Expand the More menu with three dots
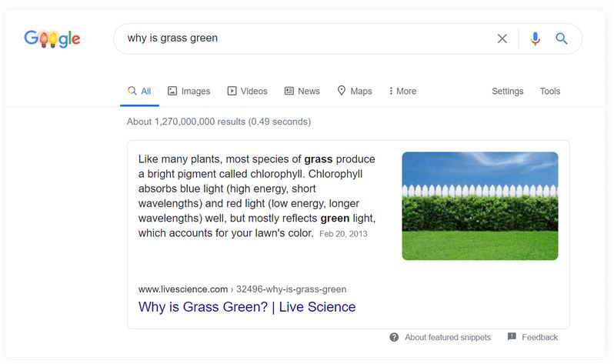 click(403, 91)
